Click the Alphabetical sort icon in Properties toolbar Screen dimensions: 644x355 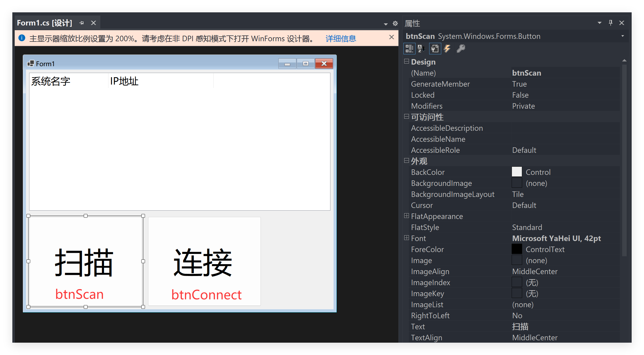422,49
